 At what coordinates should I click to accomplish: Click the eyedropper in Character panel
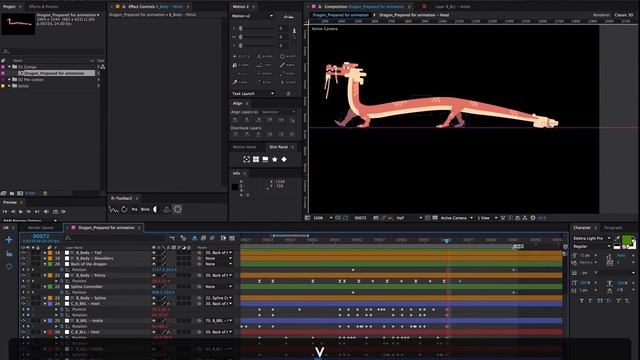(x=618, y=238)
